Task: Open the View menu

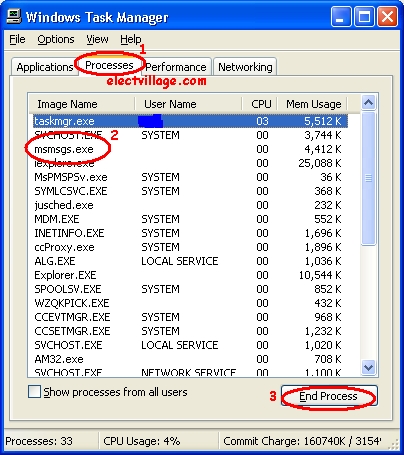Action: (97, 39)
